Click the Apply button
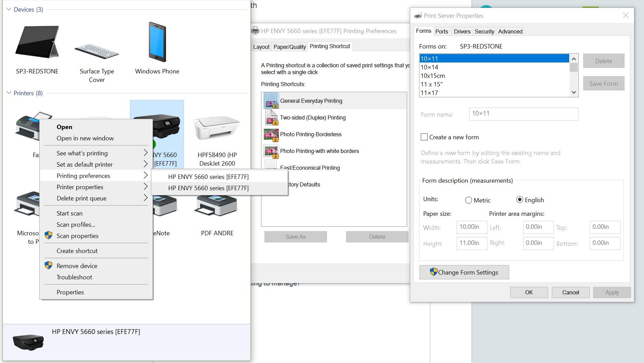Screen dimensions: 644x363 (612, 292)
